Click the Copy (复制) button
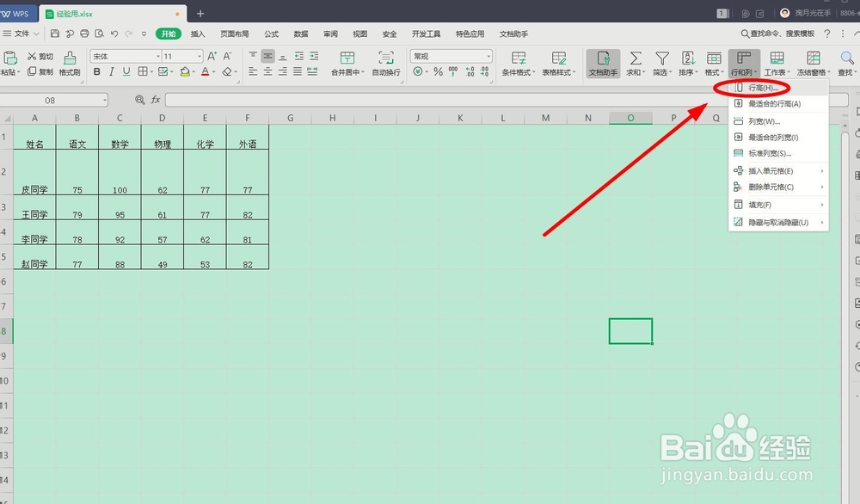860x504 pixels. [40, 71]
